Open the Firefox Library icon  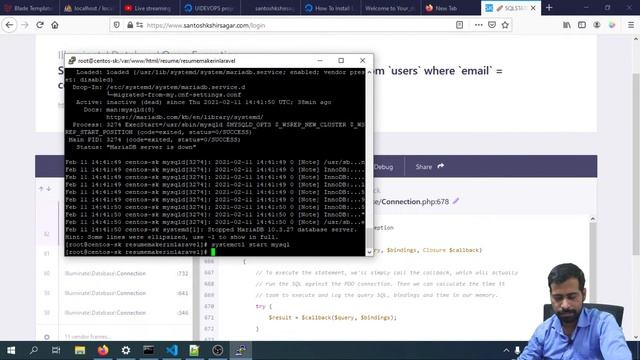point(567,25)
